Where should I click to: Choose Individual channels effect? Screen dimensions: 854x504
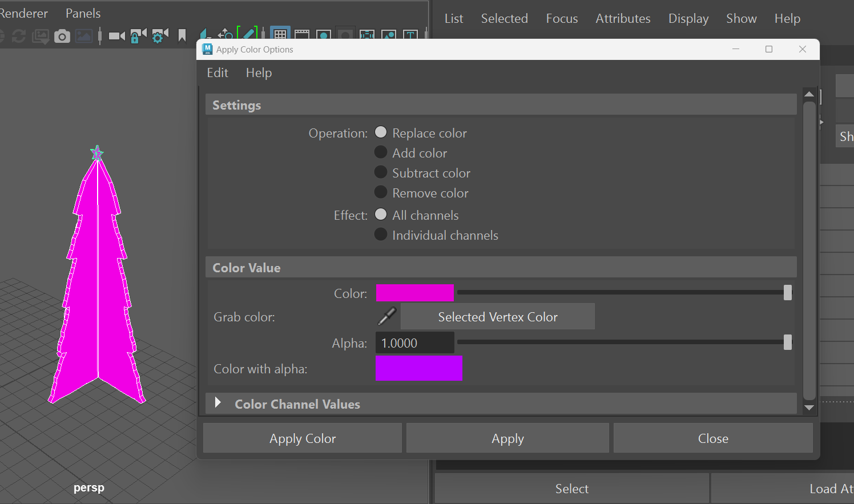[x=381, y=235]
